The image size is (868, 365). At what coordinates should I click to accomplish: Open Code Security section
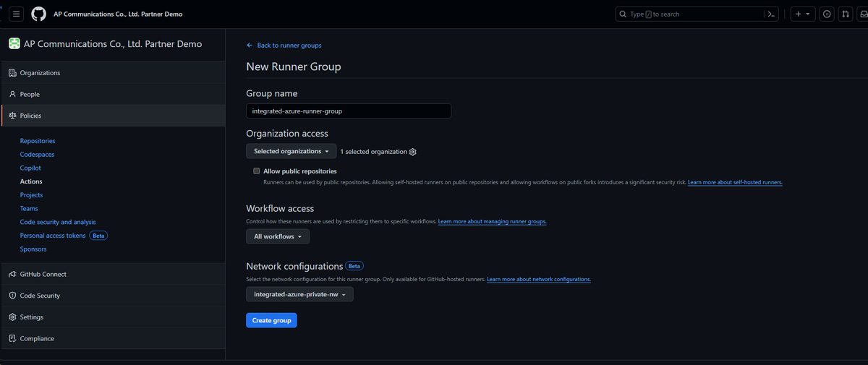tap(113, 296)
